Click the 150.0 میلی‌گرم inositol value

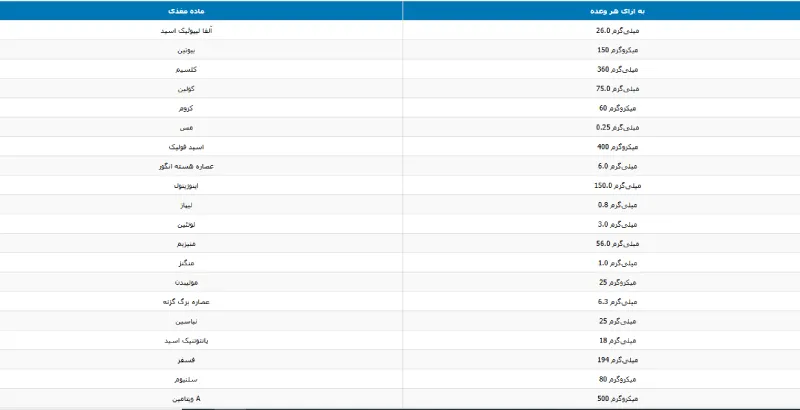(x=617, y=186)
